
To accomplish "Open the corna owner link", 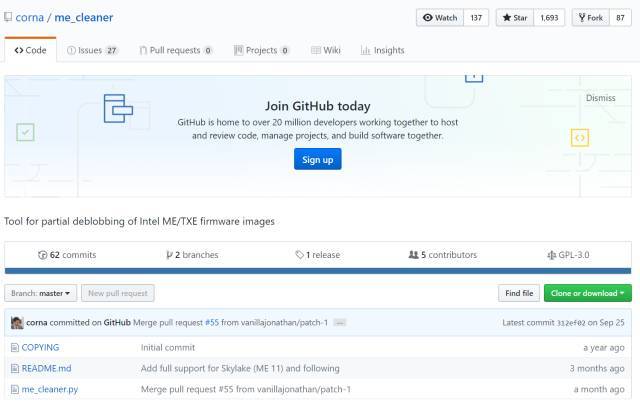I will click(x=29, y=18).
